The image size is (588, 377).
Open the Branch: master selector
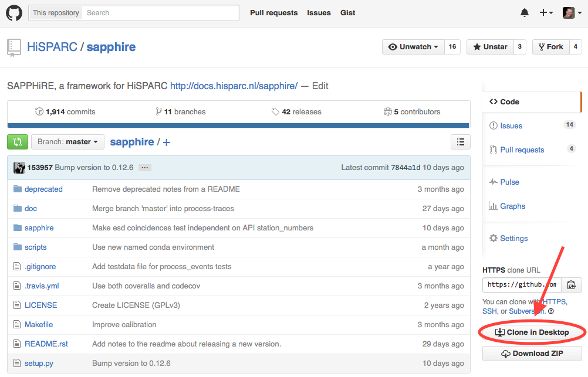tap(67, 142)
